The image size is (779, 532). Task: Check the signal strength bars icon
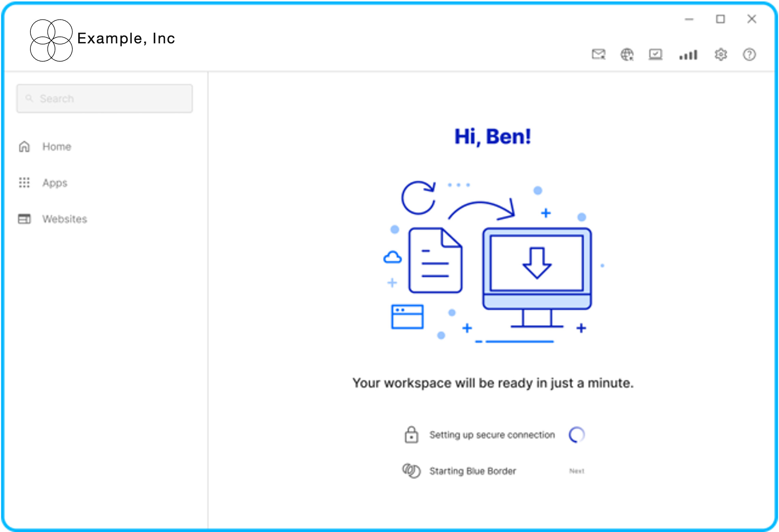click(688, 55)
